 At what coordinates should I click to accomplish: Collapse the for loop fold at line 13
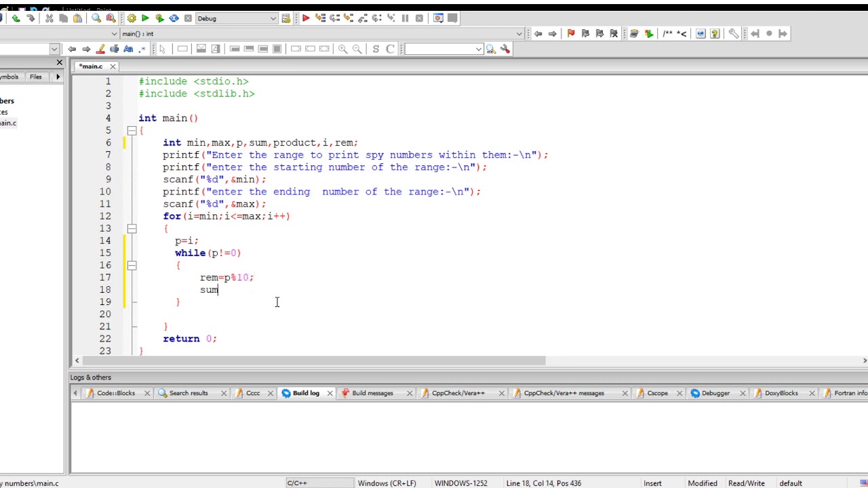(132, 228)
